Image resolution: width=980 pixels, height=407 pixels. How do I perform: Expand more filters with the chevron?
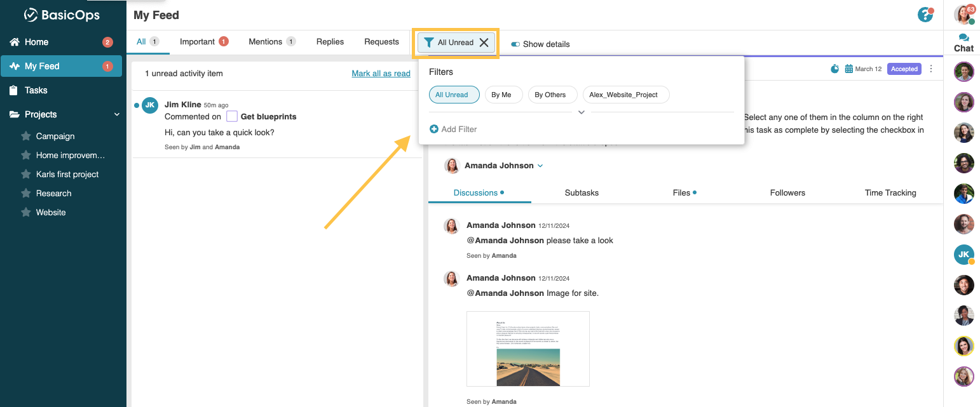(x=581, y=112)
